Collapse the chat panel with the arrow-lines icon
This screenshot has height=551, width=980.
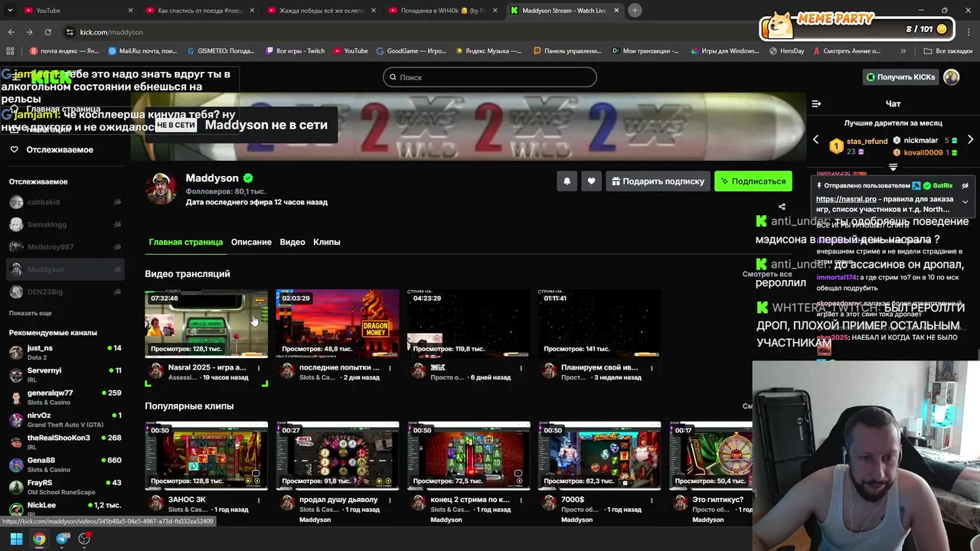pyautogui.click(x=816, y=103)
